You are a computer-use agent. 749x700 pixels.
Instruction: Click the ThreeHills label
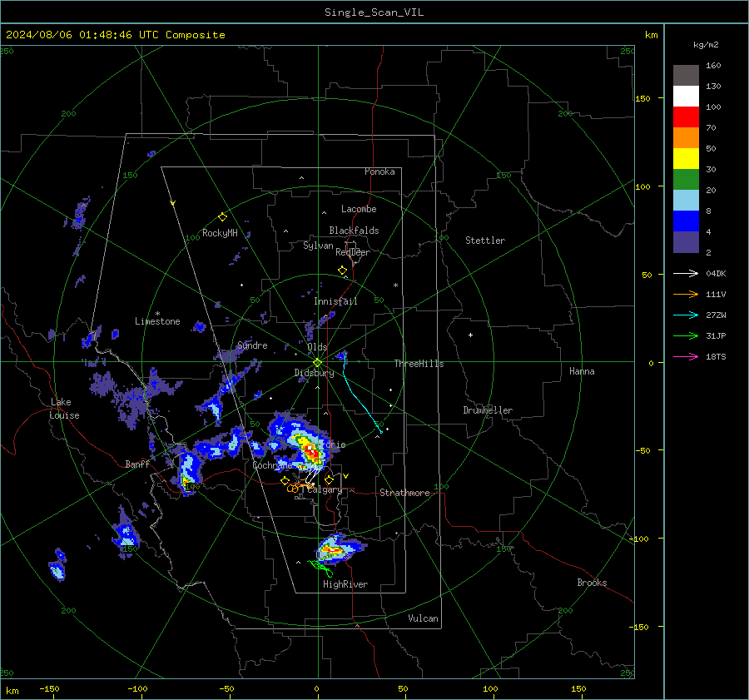point(419,364)
